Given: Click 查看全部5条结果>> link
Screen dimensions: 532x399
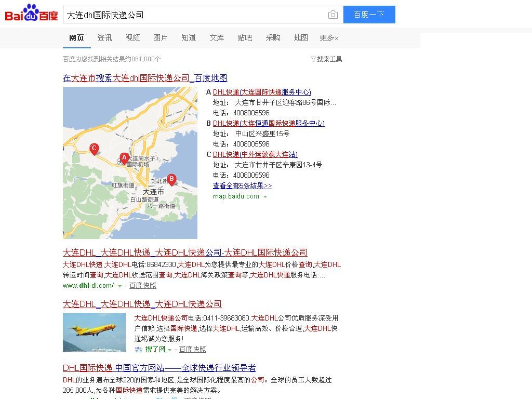Looking at the screenshot, I should coord(243,185).
